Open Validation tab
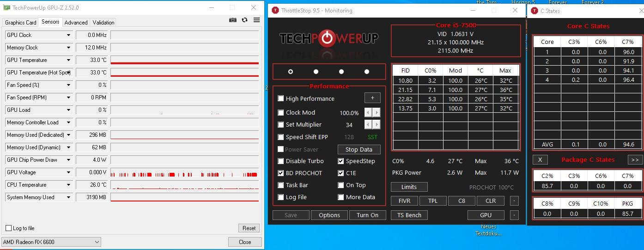This screenshot has height=250, width=644. [103, 23]
